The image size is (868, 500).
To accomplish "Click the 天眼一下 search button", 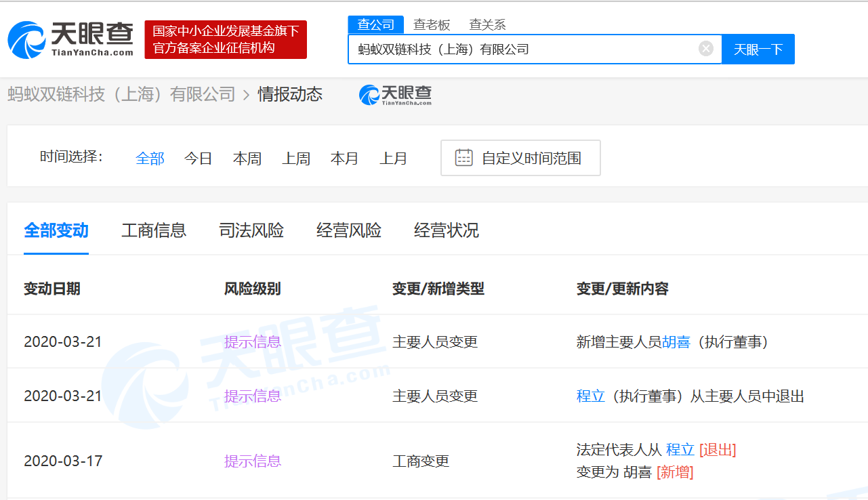I will coord(758,49).
